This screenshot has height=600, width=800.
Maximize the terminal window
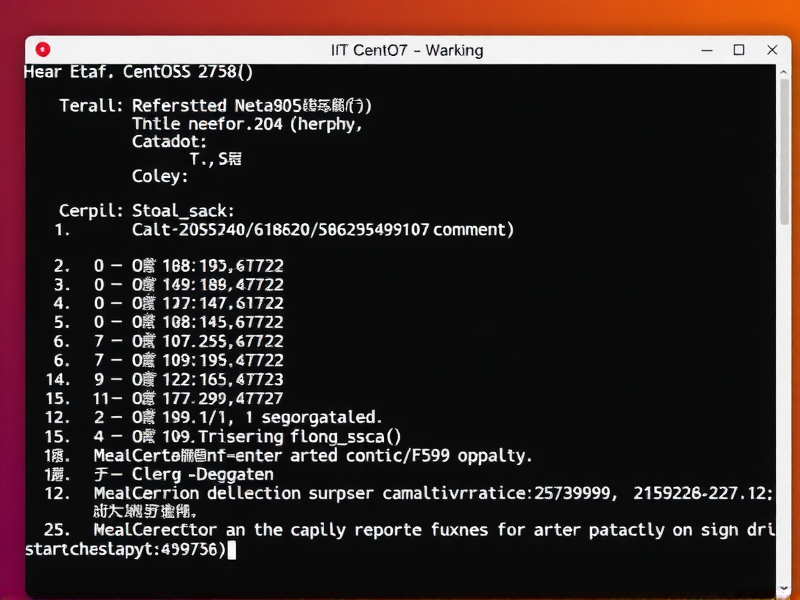739,49
